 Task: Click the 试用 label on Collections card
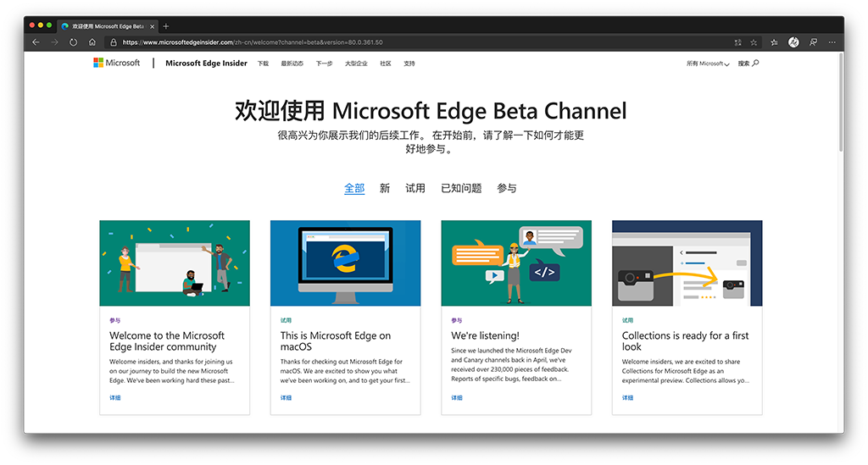627,320
